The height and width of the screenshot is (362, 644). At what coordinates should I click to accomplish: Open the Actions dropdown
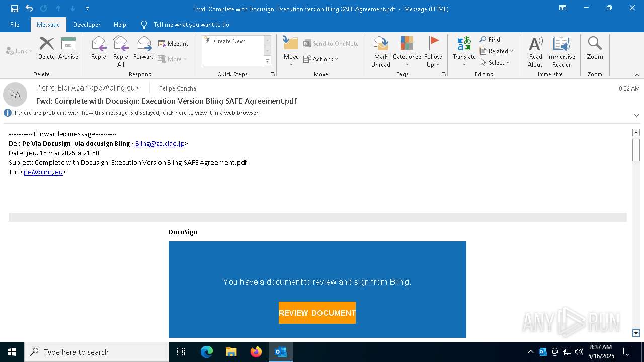(x=321, y=59)
